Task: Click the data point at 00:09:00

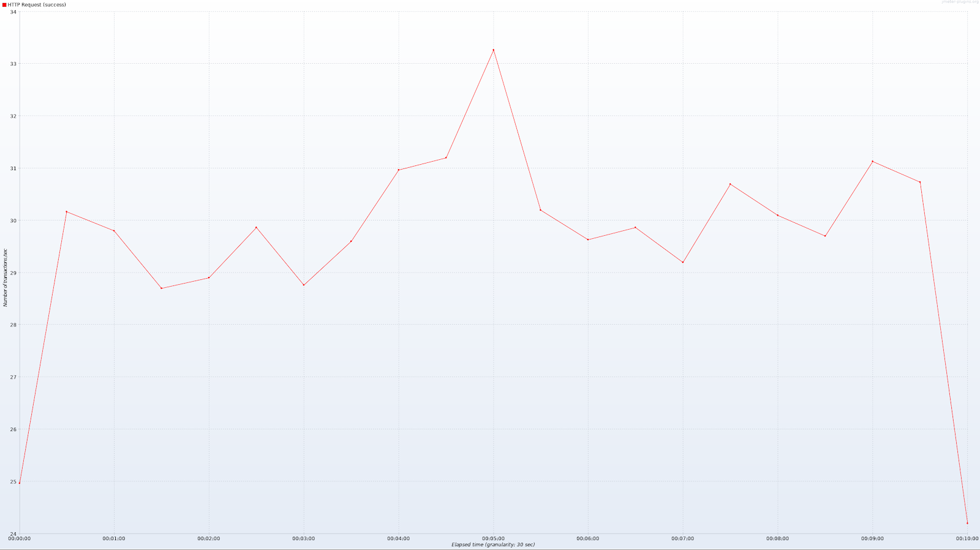Action: (872, 162)
